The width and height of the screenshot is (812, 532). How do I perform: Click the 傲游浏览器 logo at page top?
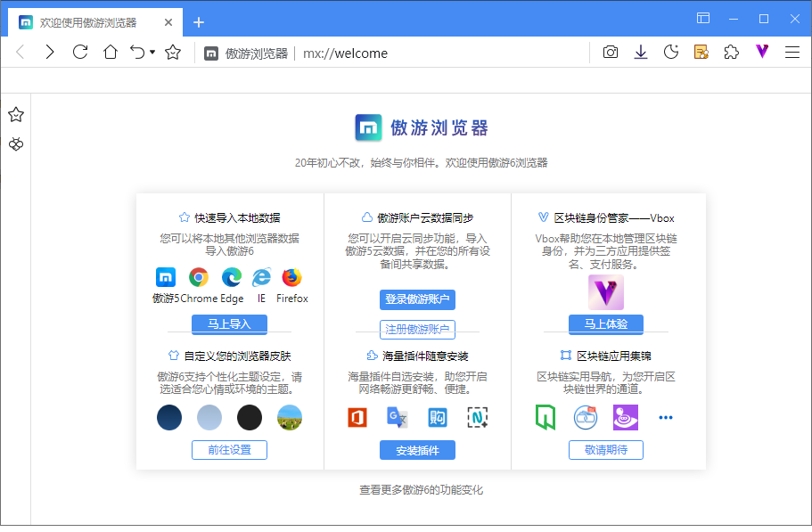422,127
